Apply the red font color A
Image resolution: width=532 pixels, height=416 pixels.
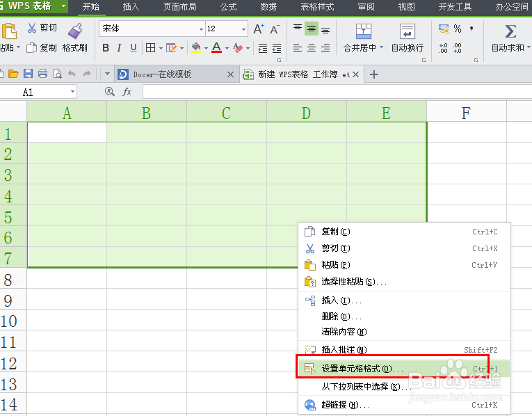(216, 48)
